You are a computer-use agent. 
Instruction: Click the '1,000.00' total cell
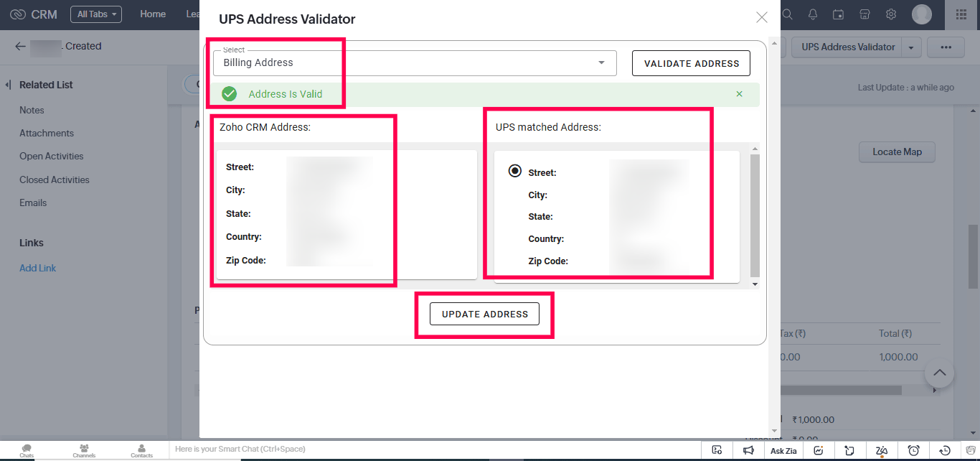(898, 357)
